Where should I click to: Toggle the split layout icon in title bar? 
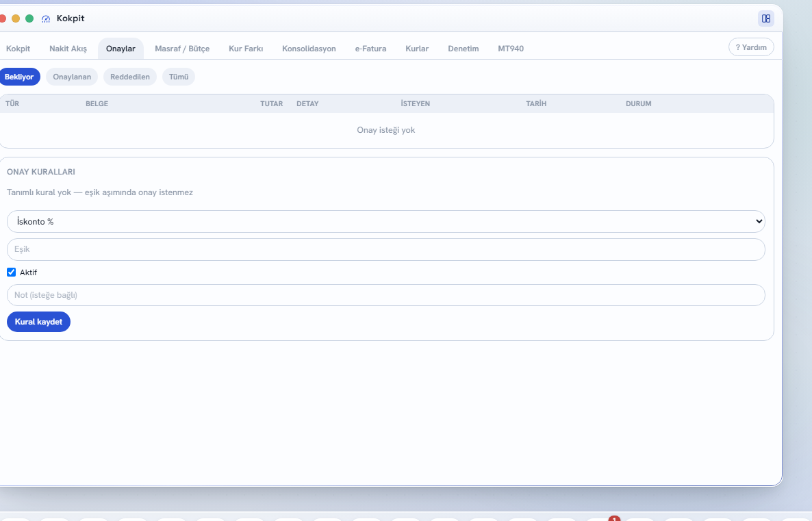click(766, 18)
